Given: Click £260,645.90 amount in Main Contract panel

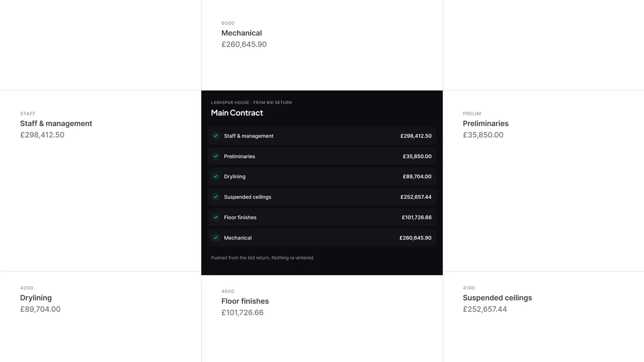Looking at the screenshot, I should pos(416,238).
